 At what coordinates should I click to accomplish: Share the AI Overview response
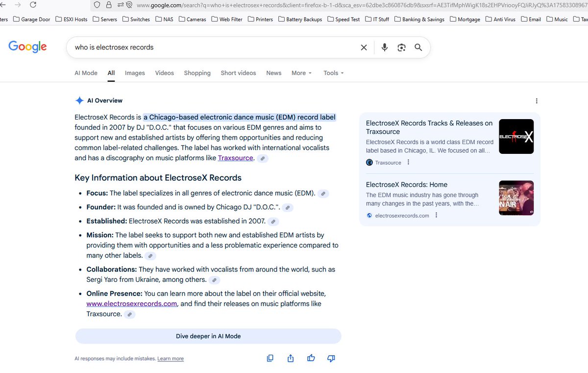coord(291,358)
